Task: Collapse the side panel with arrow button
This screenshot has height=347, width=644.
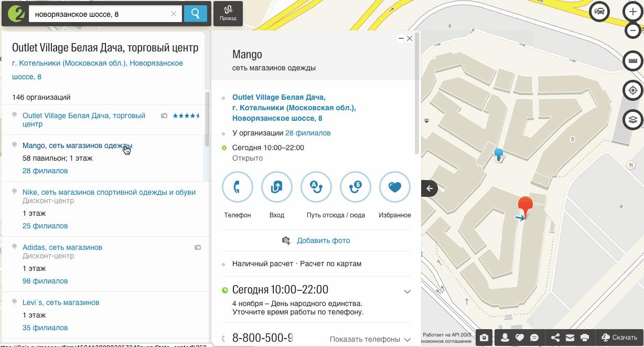Action: pyautogui.click(x=429, y=188)
